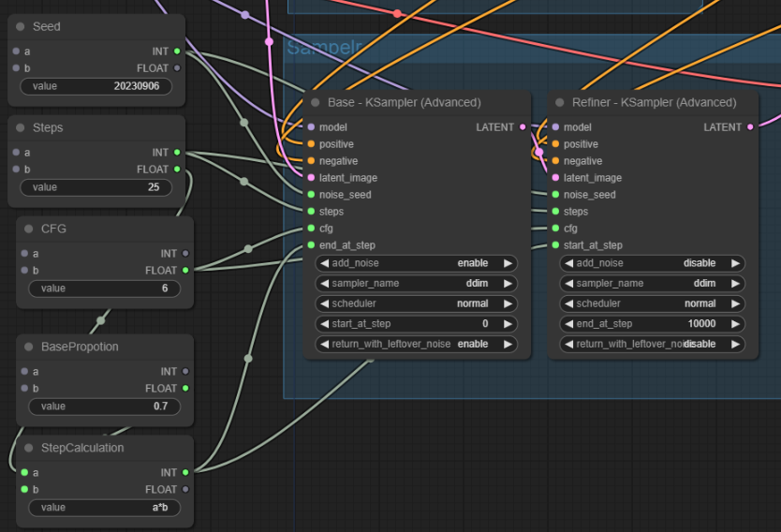Increase Refiner end_at_step with right arrow
The image size is (781, 532).
pyautogui.click(x=735, y=324)
